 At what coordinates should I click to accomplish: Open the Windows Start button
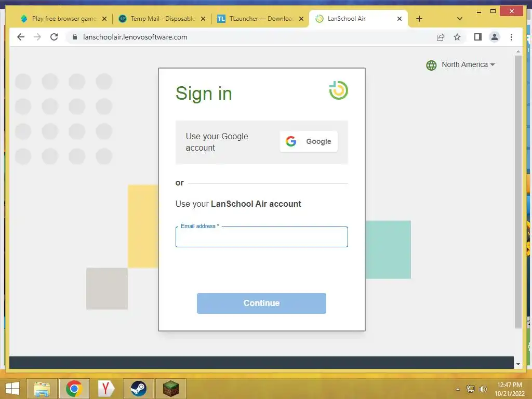point(12,389)
